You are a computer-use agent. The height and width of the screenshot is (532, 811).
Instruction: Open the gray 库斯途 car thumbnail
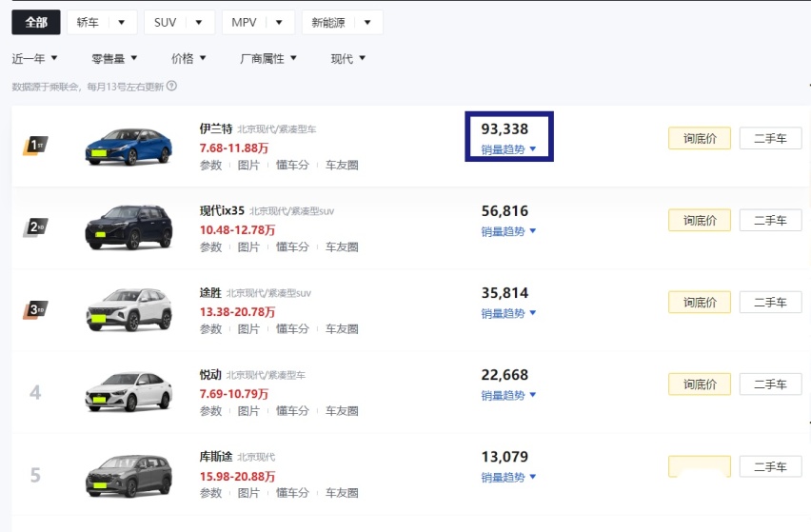coord(129,476)
